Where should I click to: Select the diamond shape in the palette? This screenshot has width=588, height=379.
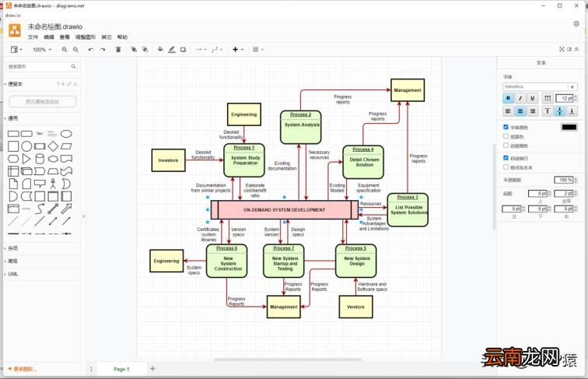coord(53,146)
